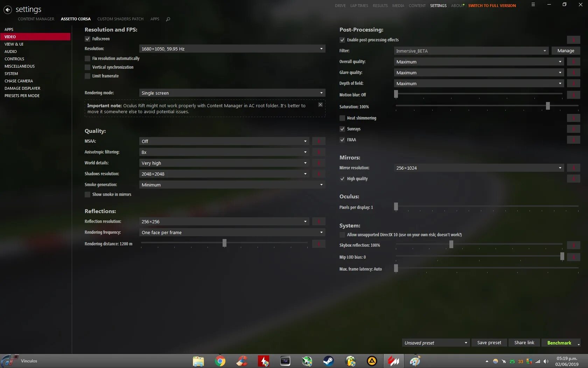Open the Shadows resolution dropdown
588x368 pixels.
pyautogui.click(x=224, y=174)
